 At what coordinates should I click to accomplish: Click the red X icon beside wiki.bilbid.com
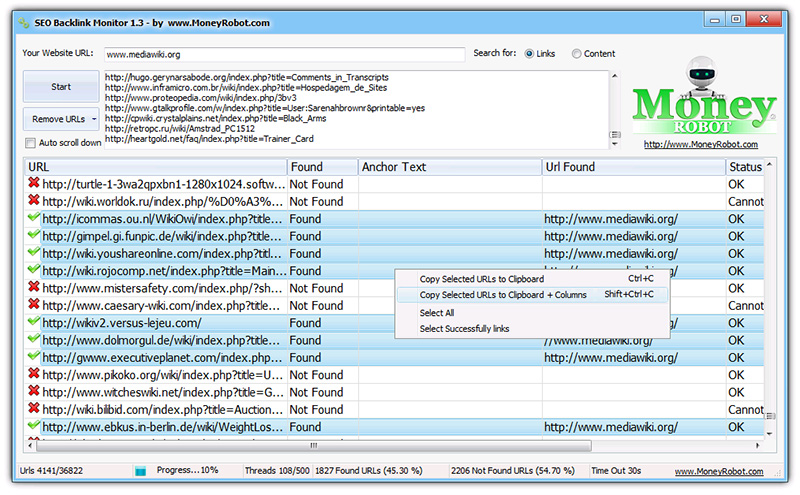click(x=34, y=408)
